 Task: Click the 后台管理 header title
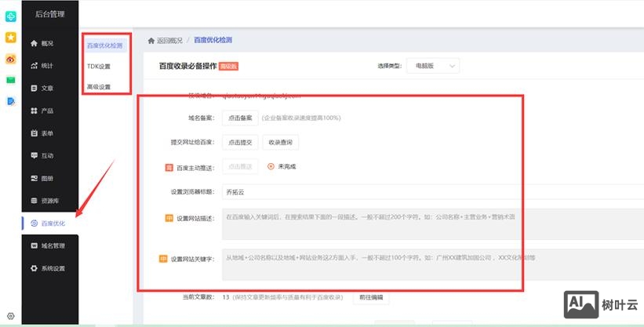pos(49,14)
